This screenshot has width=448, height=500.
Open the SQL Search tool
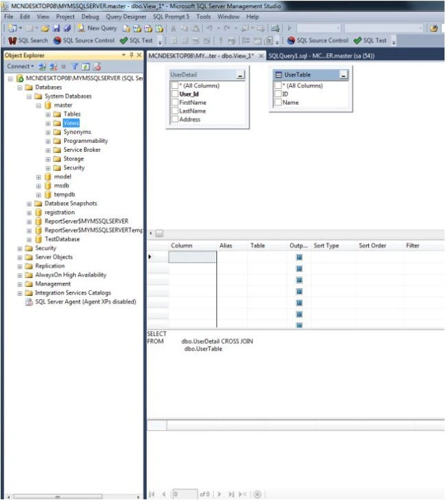coord(28,41)
